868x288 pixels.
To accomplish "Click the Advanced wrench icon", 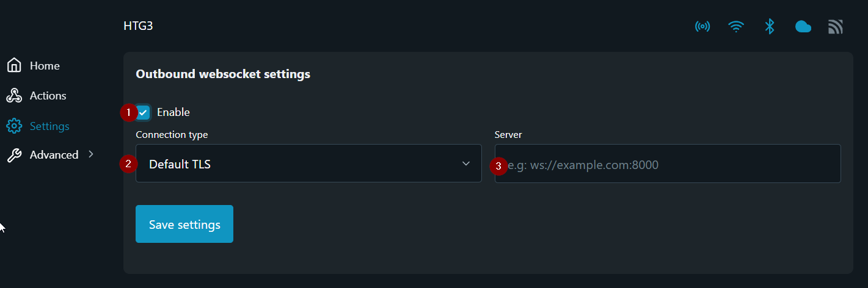I will tap(14, 155).
